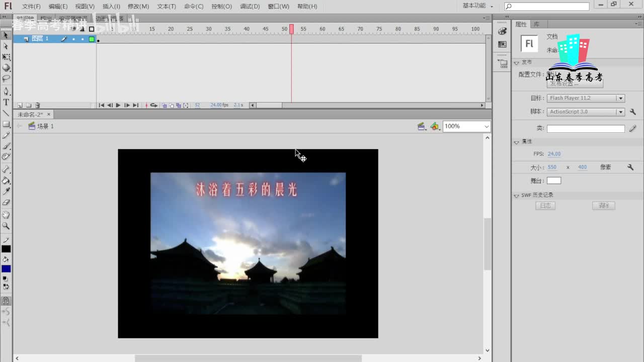Go to first frame

coord(102,106)
